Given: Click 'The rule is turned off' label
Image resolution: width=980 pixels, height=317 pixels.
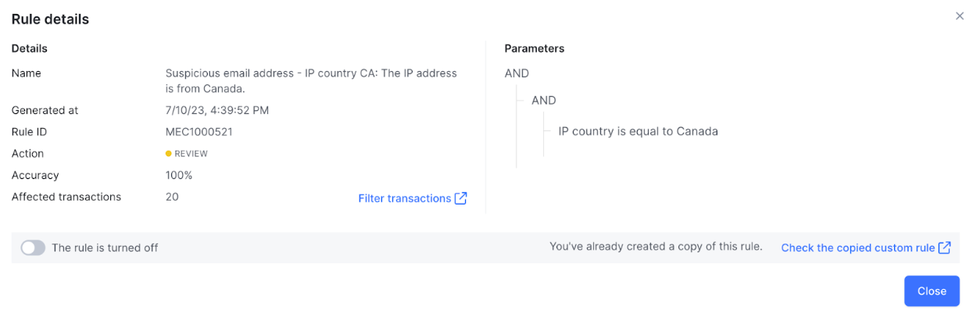Looking at the screenshot, I should click(x=105, y=248).
